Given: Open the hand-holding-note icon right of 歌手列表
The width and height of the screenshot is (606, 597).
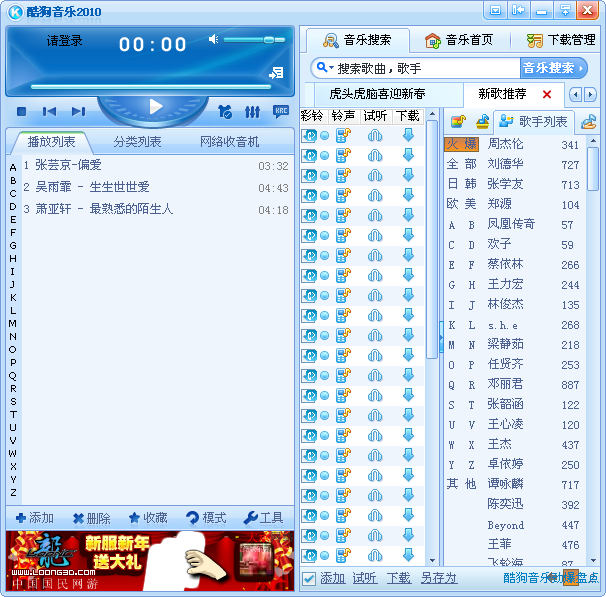Looking at the screenshot, I should (588, 122).
